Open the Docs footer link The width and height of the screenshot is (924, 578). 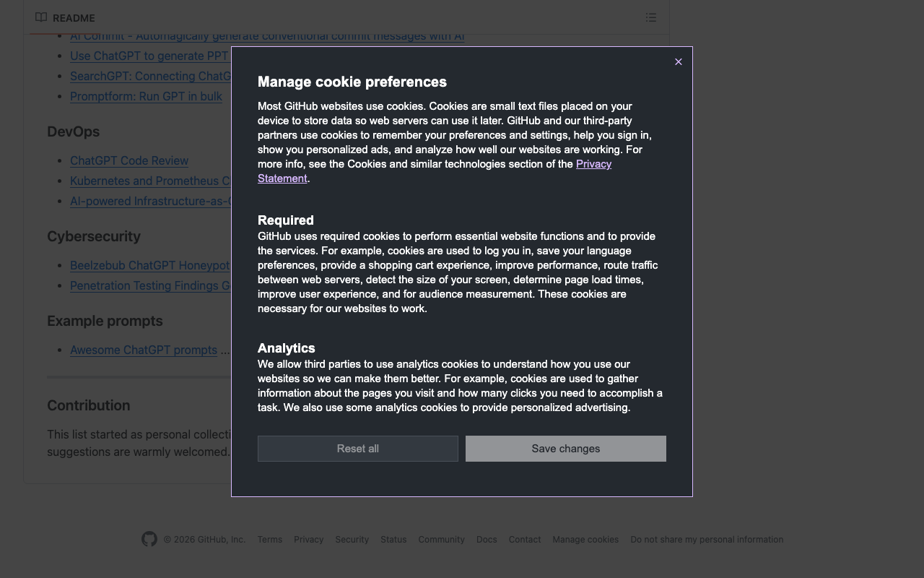[x=487, y=540]
